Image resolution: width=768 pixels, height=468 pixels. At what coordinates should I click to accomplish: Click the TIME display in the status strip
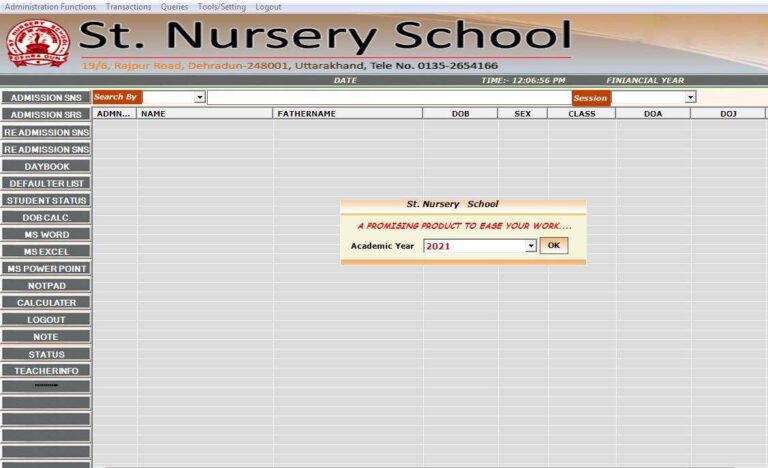tap(523, 80)
